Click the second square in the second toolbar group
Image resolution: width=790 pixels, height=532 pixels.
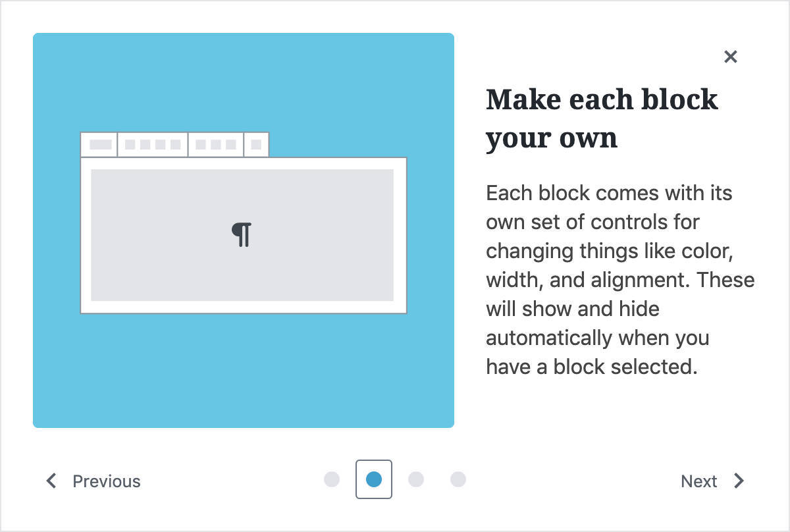(x=145, y=144)
